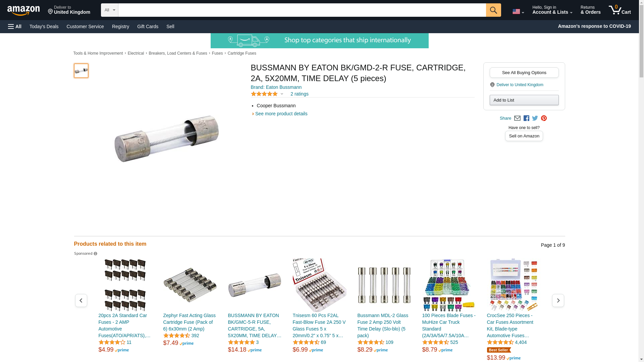644x362 pixels.
Task: Select the fuse product thumbnail image
Action: [81, 71]
